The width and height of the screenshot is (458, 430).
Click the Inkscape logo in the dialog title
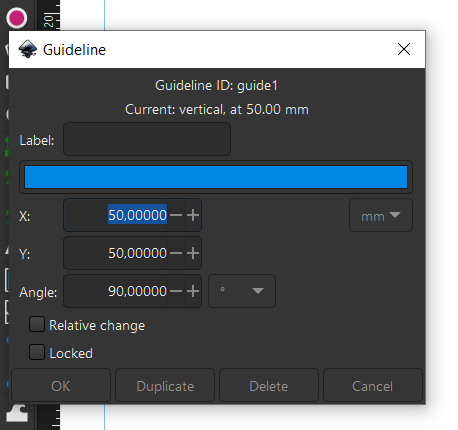click(28, 49)
